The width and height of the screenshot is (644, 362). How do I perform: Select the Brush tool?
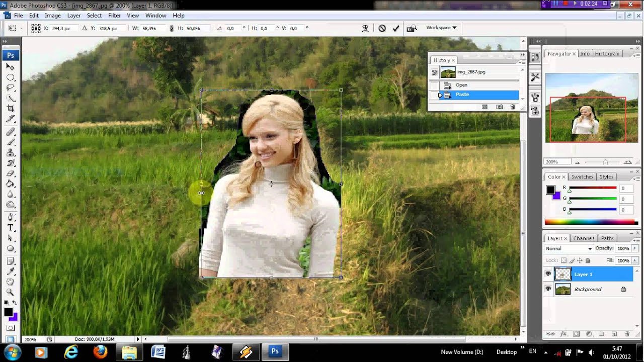tap(11, 142)
